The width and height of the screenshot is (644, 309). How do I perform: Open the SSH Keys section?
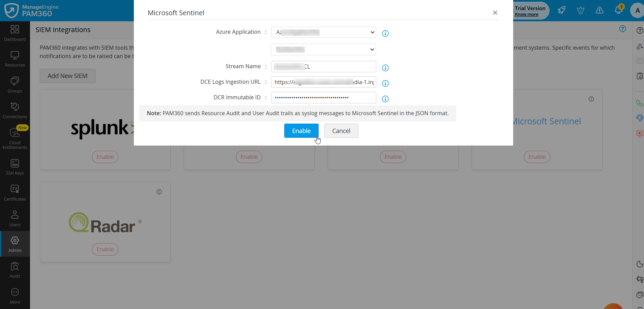(x=15, y=166)
